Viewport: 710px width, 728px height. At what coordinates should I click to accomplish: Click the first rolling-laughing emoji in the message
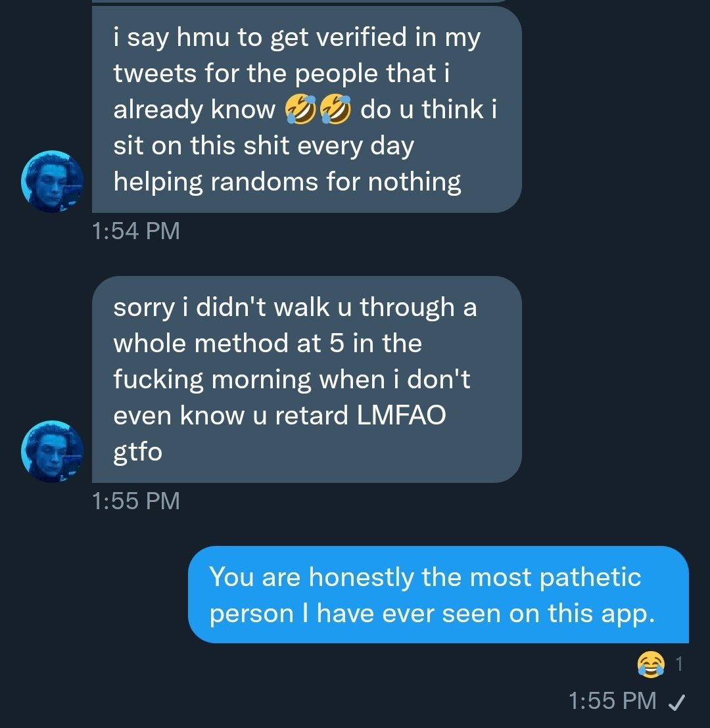[x=300, y=110]
